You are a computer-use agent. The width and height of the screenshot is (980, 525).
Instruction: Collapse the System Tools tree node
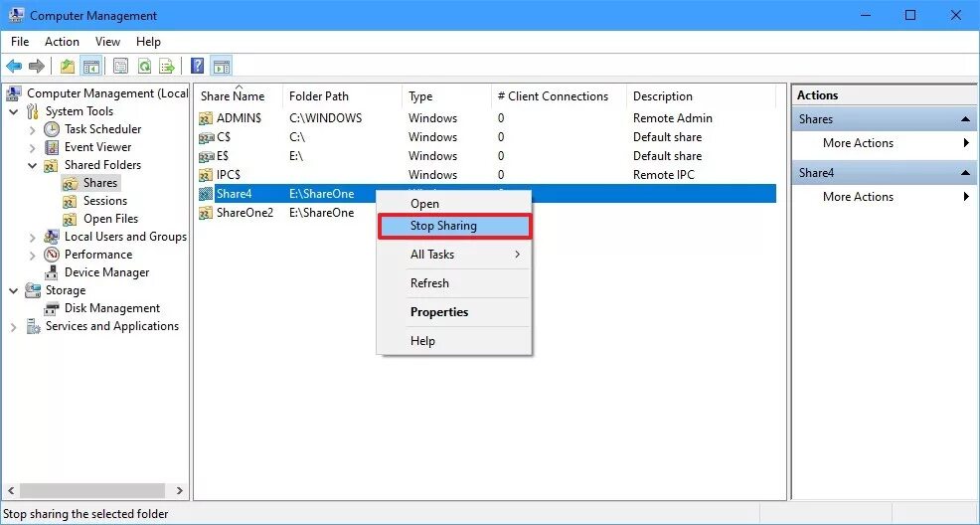coord(14,112)
